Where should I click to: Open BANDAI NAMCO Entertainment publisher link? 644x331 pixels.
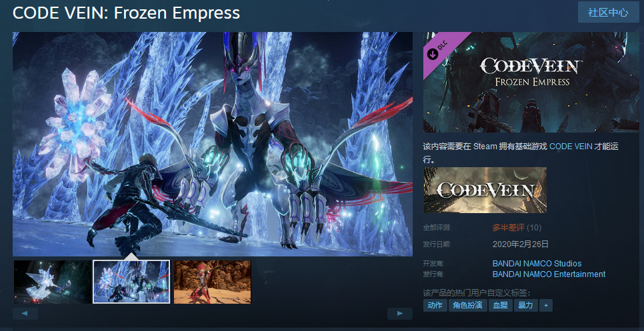549,274
